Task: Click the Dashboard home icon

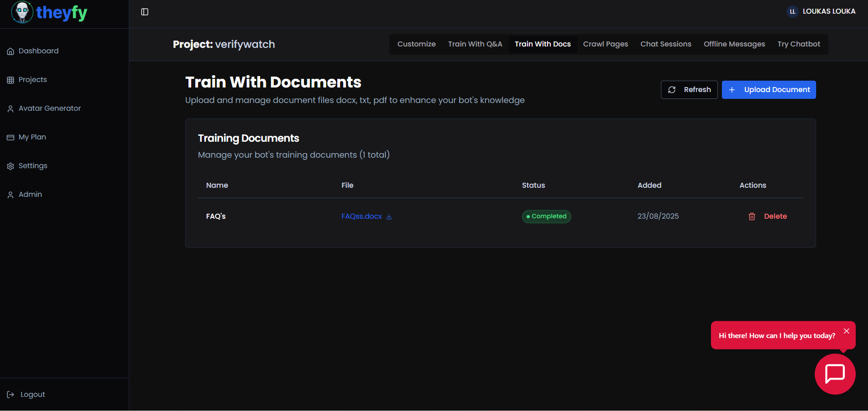Action: (x=10, y=51)
